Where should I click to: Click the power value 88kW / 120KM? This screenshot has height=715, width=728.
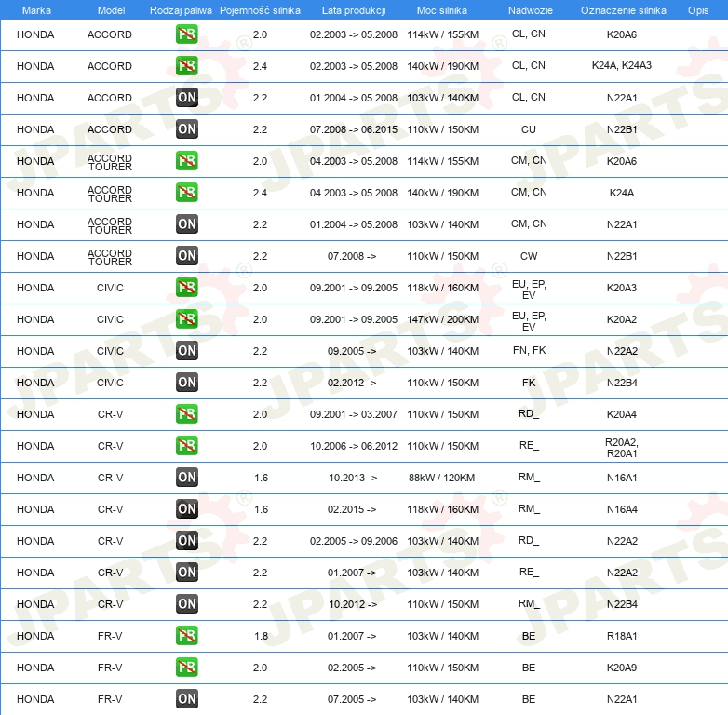(x=442, y=478)
